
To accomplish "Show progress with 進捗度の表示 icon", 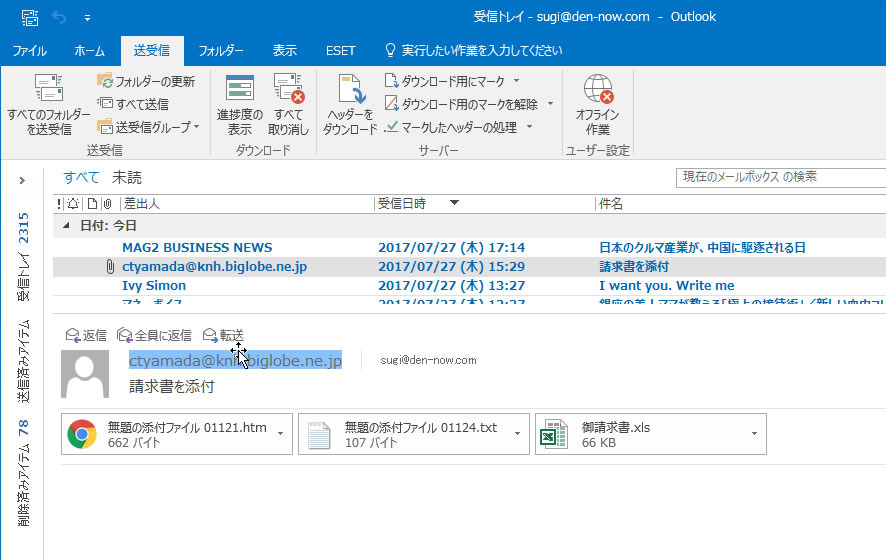I will (x=240, y=89).
